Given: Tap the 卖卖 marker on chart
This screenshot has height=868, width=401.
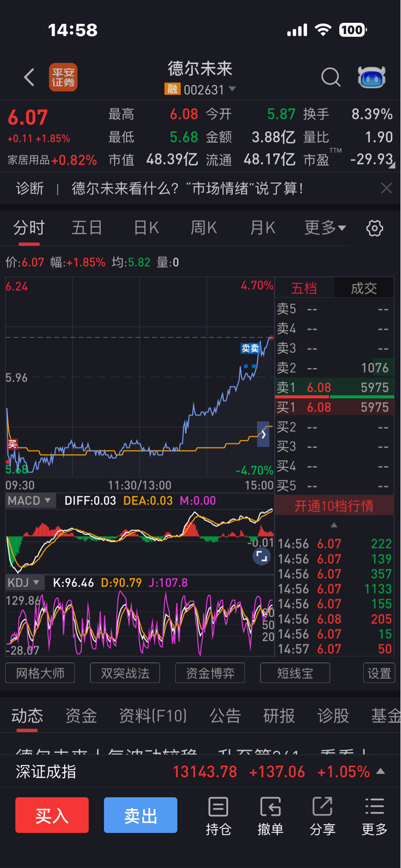Looking at the screenshot, I should click(250, 348).
